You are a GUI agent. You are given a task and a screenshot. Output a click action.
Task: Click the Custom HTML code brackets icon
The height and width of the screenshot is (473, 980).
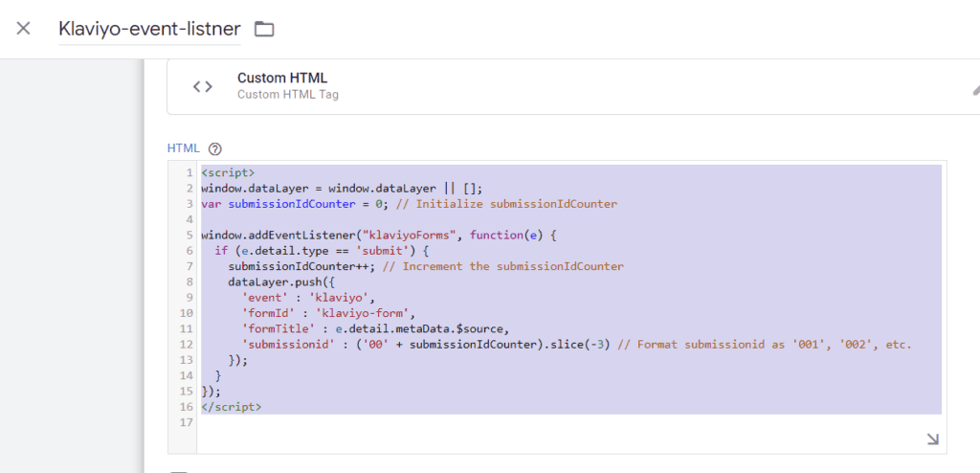coord(202,86)
